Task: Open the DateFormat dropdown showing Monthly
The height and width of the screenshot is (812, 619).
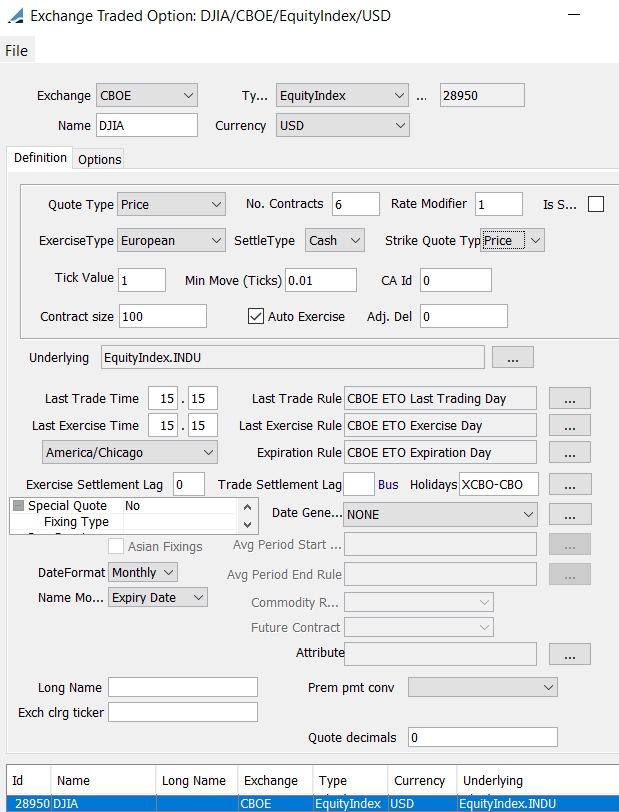Action: [x=143, y=573]
